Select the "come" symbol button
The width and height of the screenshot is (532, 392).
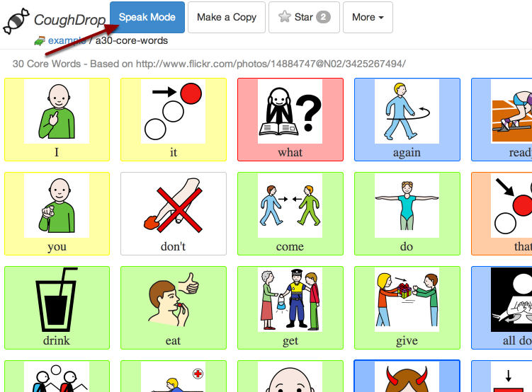pos(290,214)
